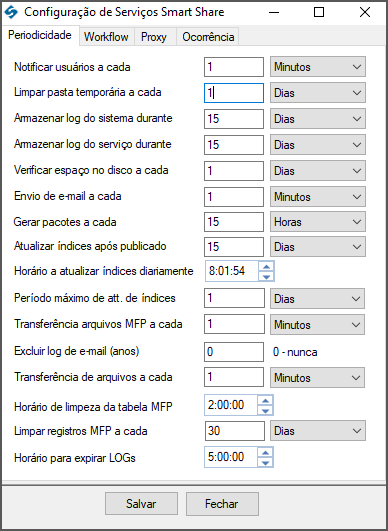The height and width of the screenshot is (531, 388).
Task: Switch to the Workflow tab
Action: (x=106, y=37)
